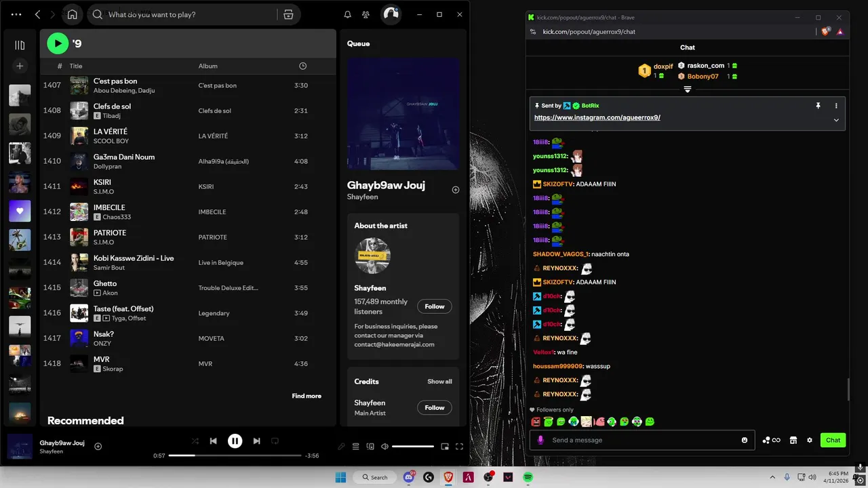Toggle repeat mode
The width and height of the screenshot is (868, 488).
(x=275, y=441)
